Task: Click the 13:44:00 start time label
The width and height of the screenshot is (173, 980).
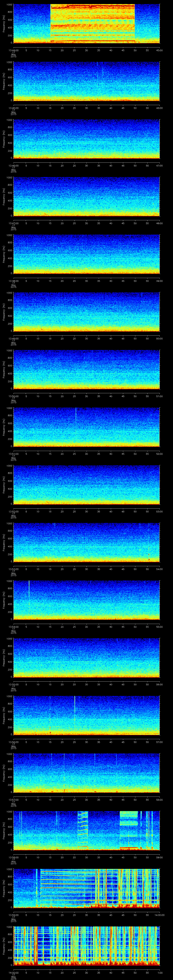Action: click(13, 50)
